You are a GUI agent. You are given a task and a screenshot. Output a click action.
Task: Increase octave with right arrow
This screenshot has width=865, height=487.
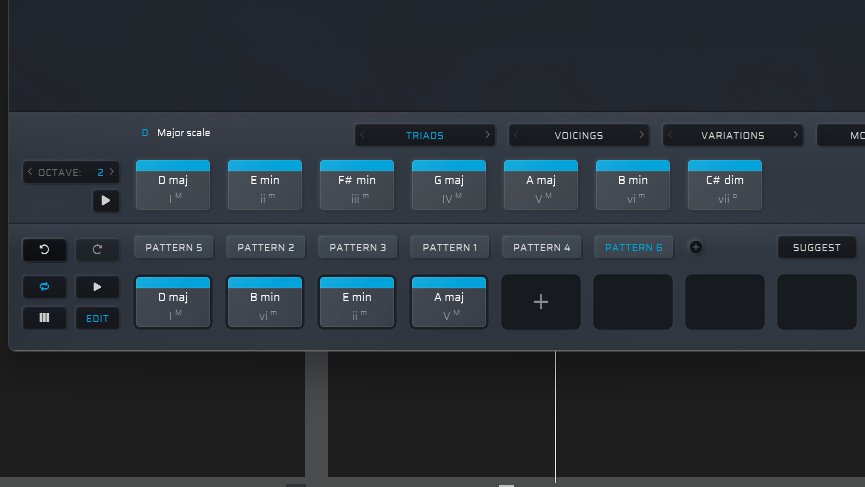(112, 172)
